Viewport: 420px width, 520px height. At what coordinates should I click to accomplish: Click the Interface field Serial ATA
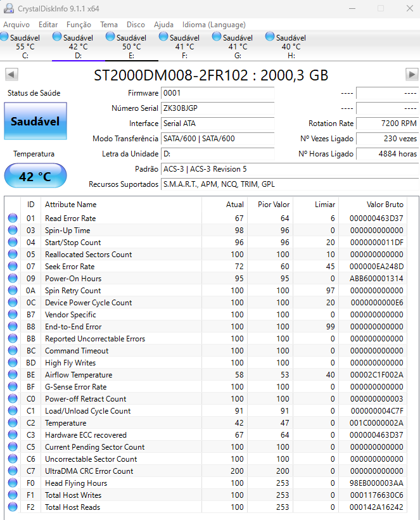(x=218, y=124)
